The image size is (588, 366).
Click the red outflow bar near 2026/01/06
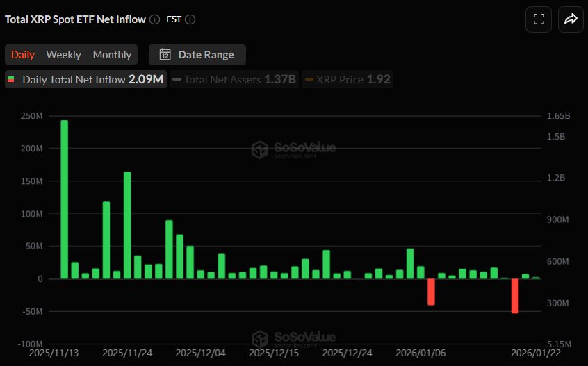click(431, 292)
